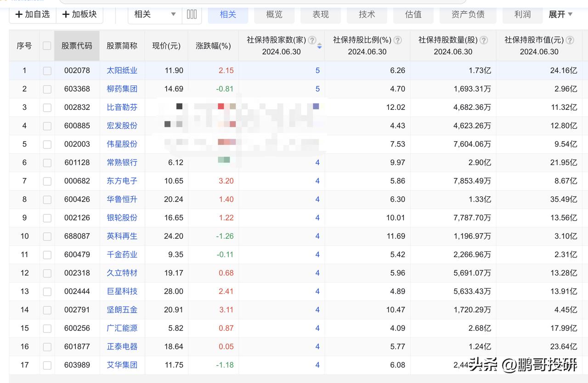Click the 现价(元) column header
The image size is (588, 383).
pos(166,46)
